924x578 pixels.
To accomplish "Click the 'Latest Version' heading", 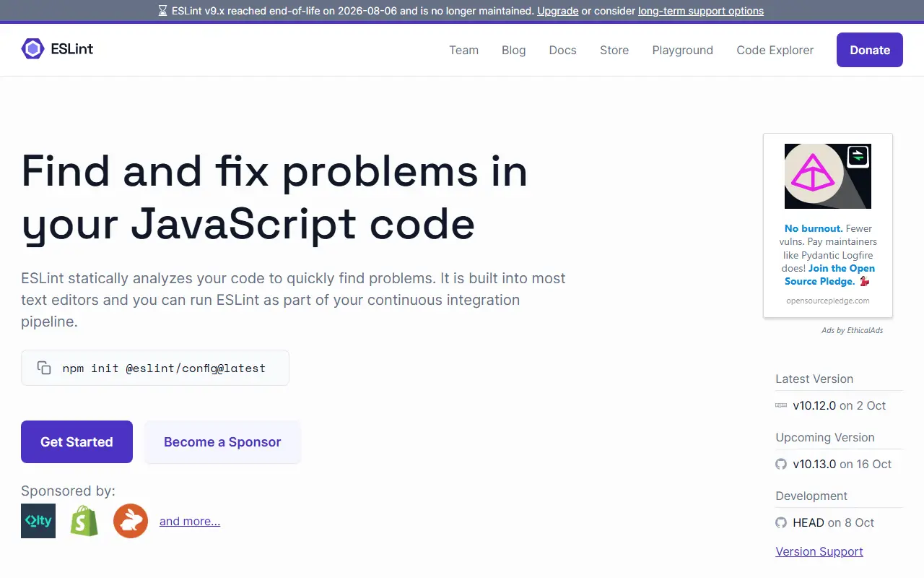I will pyautogui.click(x=814, y=379).
